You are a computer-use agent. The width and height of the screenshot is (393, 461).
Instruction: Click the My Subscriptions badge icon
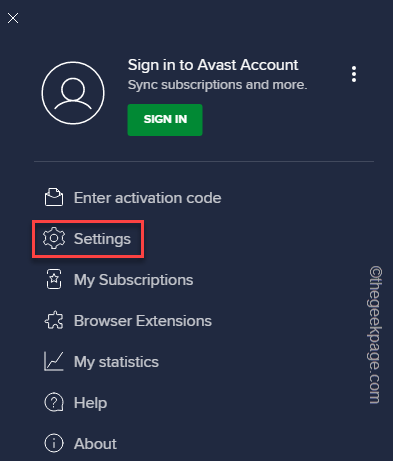(x=54, y=279)
